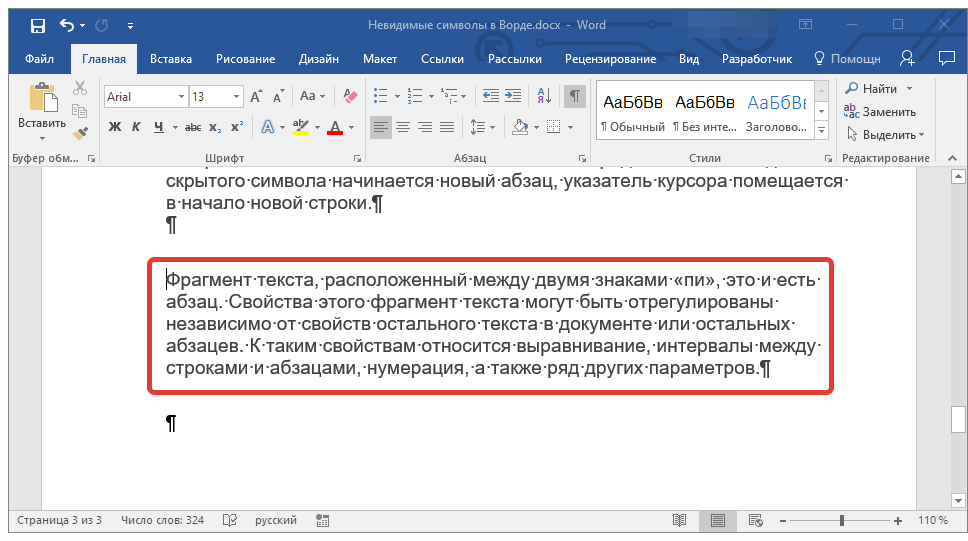Switch to Read Mode view in the status bar
The image size is (968, 541).
[680, 521]
